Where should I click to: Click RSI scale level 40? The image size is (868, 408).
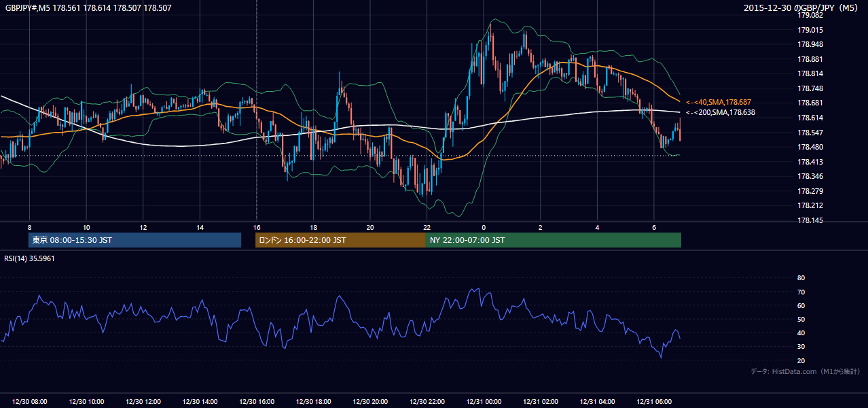click(801, 333)
